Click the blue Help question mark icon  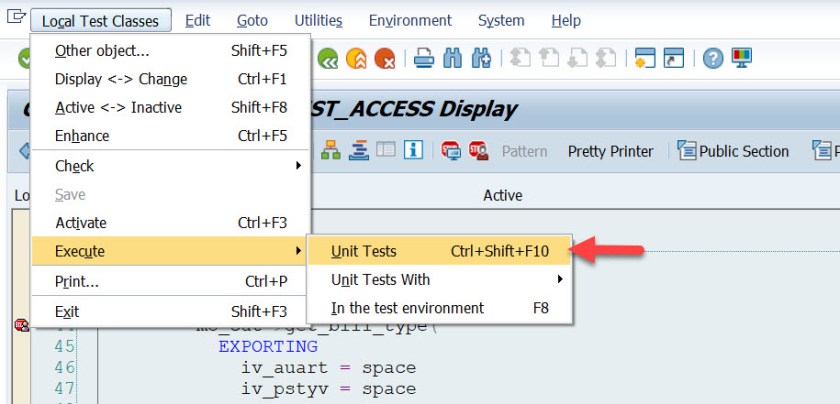point(712,59)
